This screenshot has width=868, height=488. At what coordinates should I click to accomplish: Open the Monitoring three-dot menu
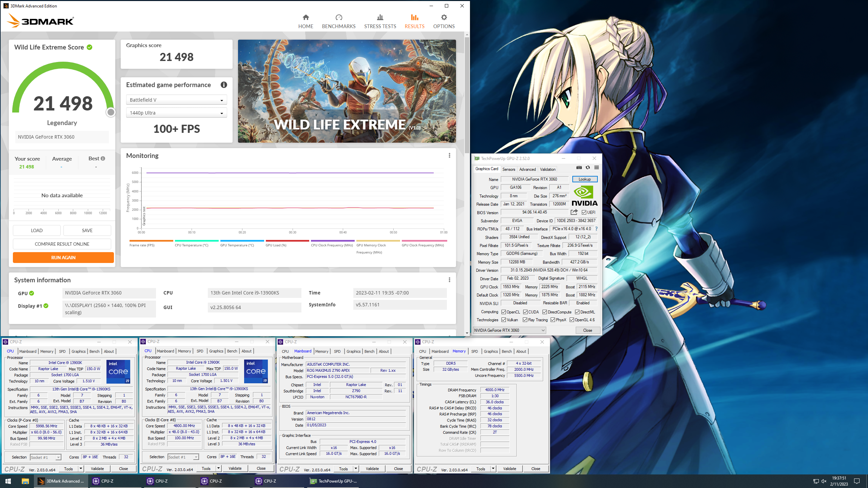(449, 155)
